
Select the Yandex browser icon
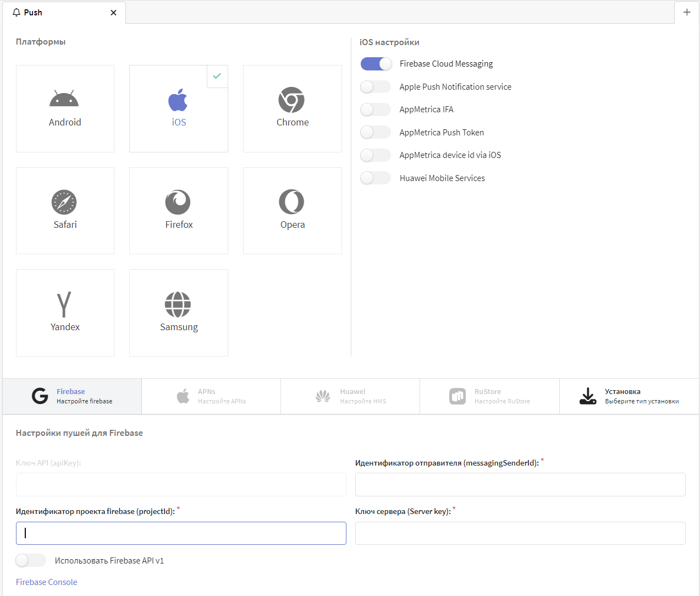64,304
